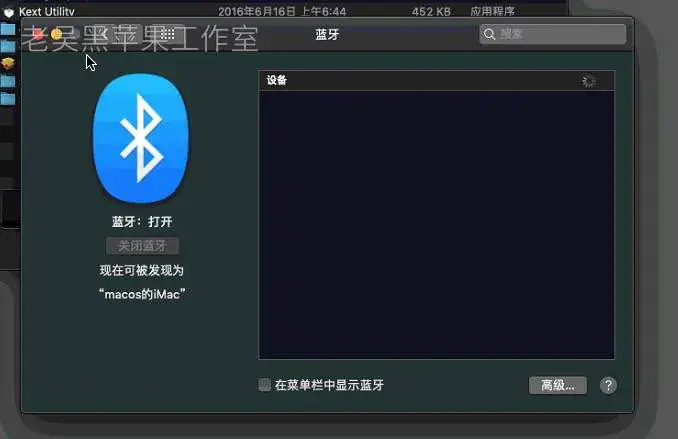Image resolution: width=678 pixels, height=439 pixels.
Task: Click the 关闭蓝牙 button
Action: pos(142,246)
